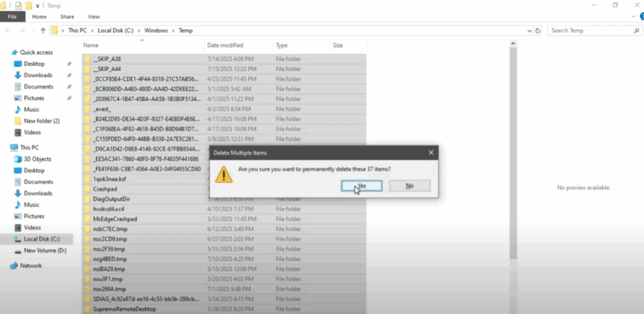Open Desktop under This PC
The height and width of the screenshot is (314, 644).
pyautogui.click(x=34, y=170)
